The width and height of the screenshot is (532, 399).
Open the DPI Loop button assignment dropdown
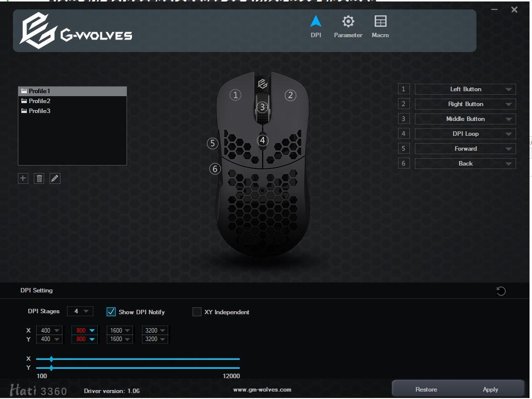[x=465, y=133]
